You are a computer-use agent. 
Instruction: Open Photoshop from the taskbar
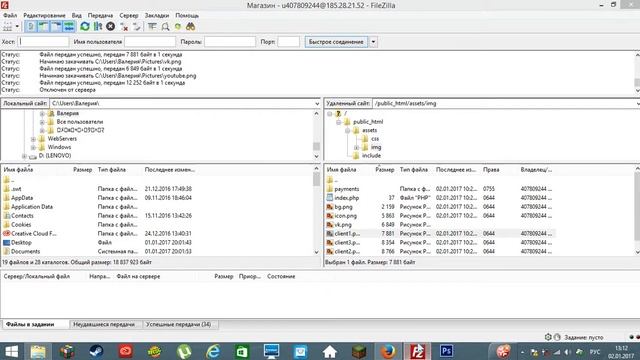[446, 351]
